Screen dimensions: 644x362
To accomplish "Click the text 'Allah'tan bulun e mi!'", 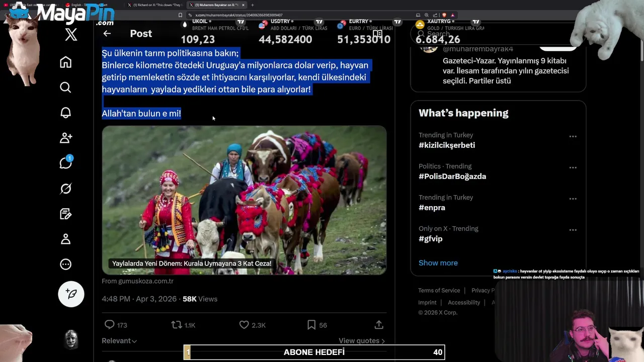I will [141, 114].
